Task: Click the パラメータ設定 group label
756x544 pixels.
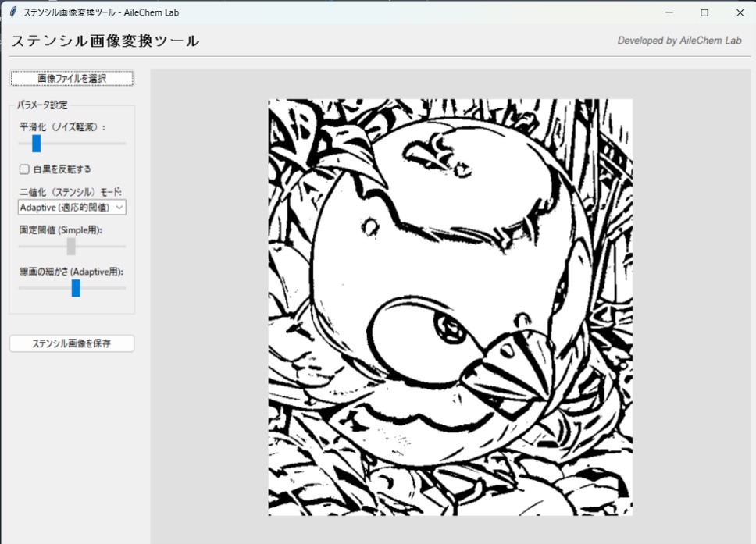Action: pos(42,105)
